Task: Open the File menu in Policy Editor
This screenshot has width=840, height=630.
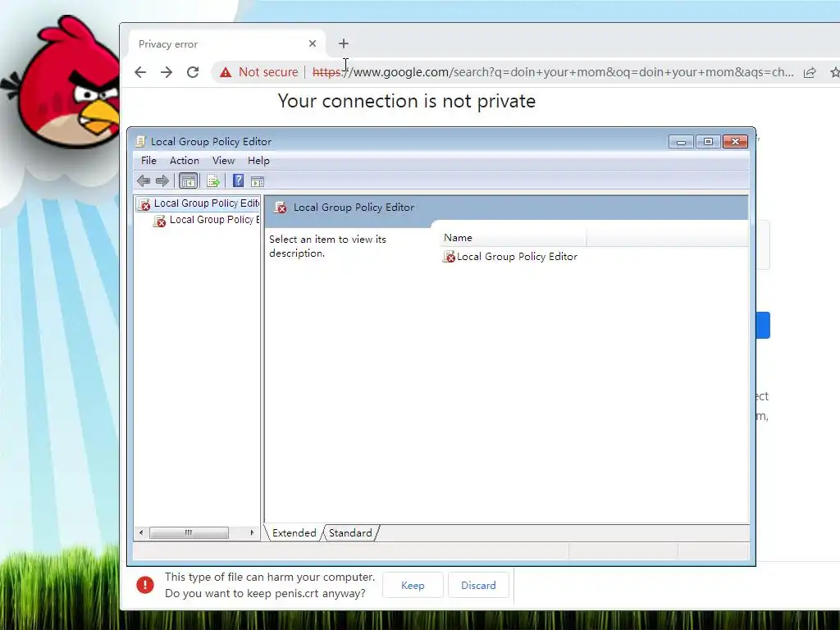Action: point(148,161)
